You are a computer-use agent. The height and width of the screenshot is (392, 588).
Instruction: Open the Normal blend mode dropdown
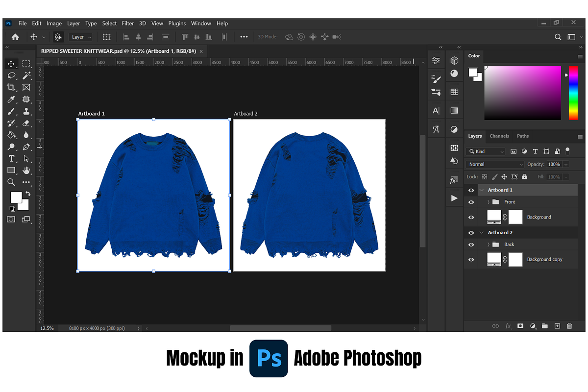(x=495, y=164)
